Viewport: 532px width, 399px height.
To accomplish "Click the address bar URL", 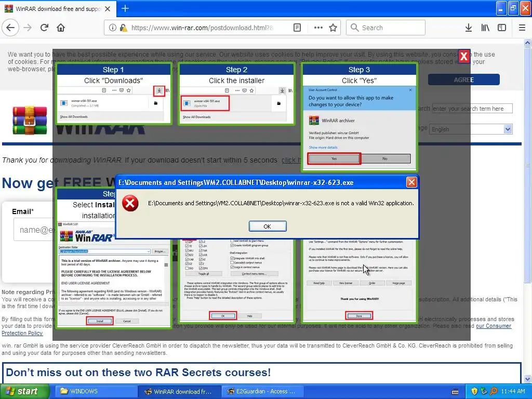I will (x=202, y=28).
